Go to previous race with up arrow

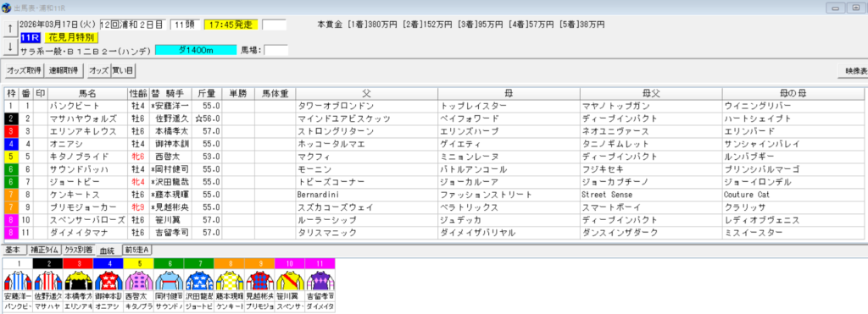(x=9, y=29)
